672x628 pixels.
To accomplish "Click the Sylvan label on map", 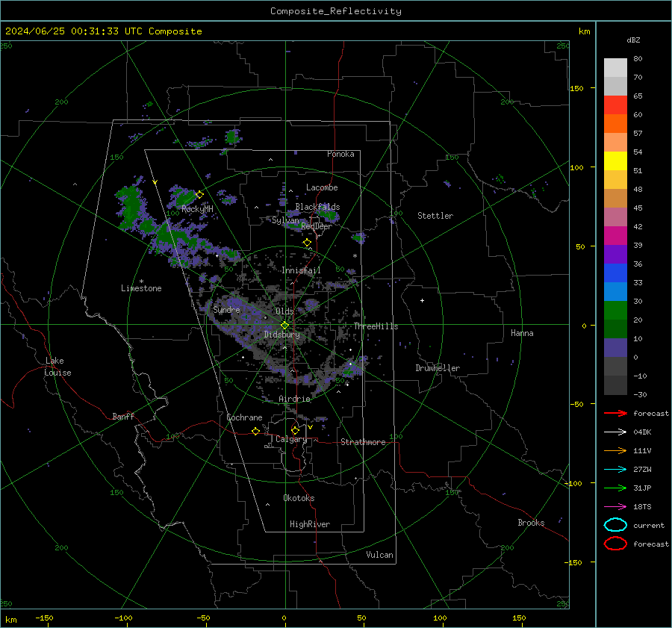I will pyautogui.click(x=285, y=220).
